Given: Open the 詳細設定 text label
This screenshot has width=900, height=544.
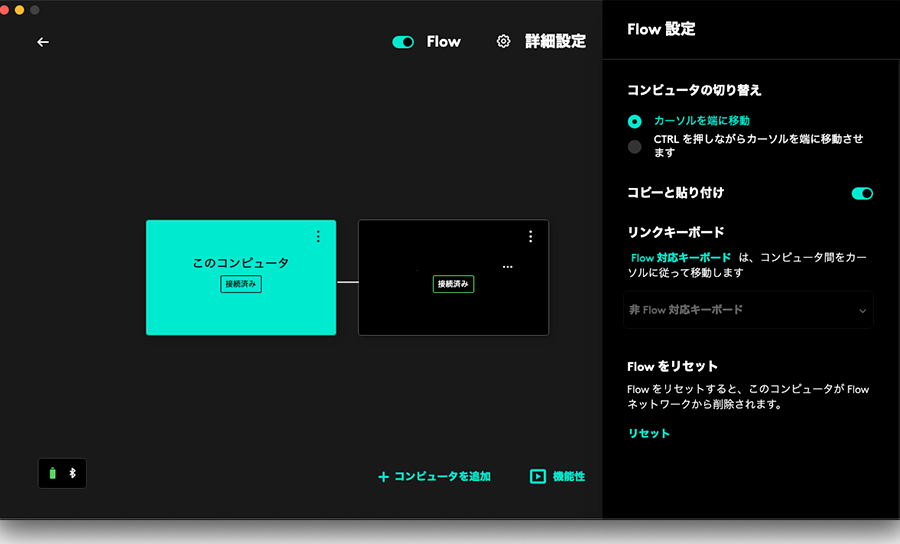Looking at the screenshot, I should [555, 42].
